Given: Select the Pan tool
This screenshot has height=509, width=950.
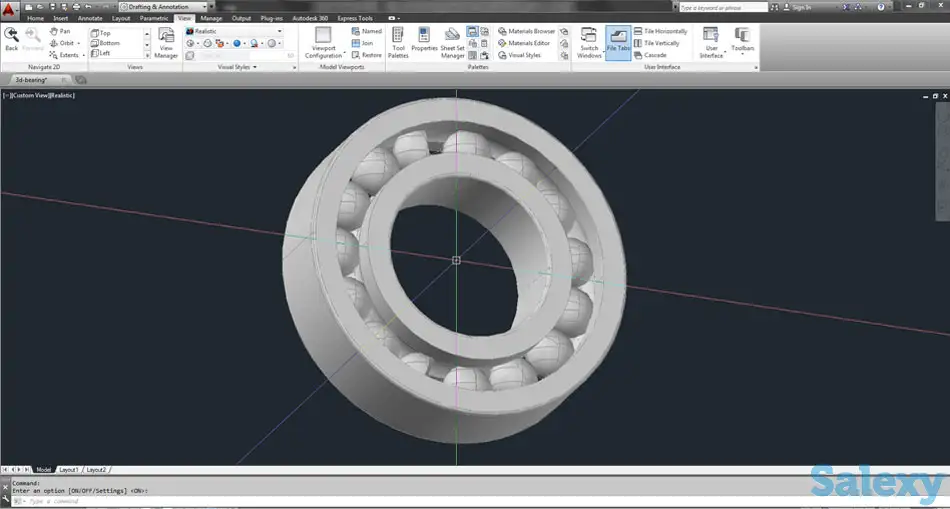Looking at the screenshot, I should coord(59,31).
